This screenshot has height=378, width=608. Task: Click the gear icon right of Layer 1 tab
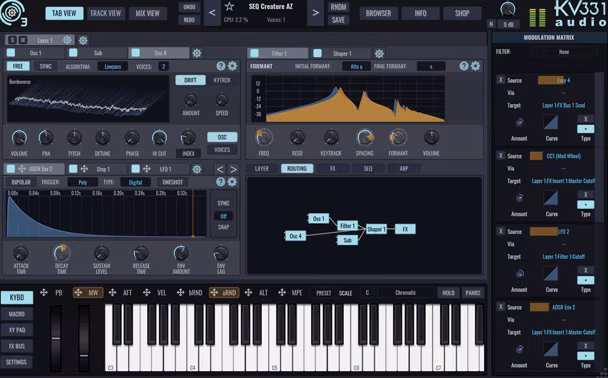[83, 40]
